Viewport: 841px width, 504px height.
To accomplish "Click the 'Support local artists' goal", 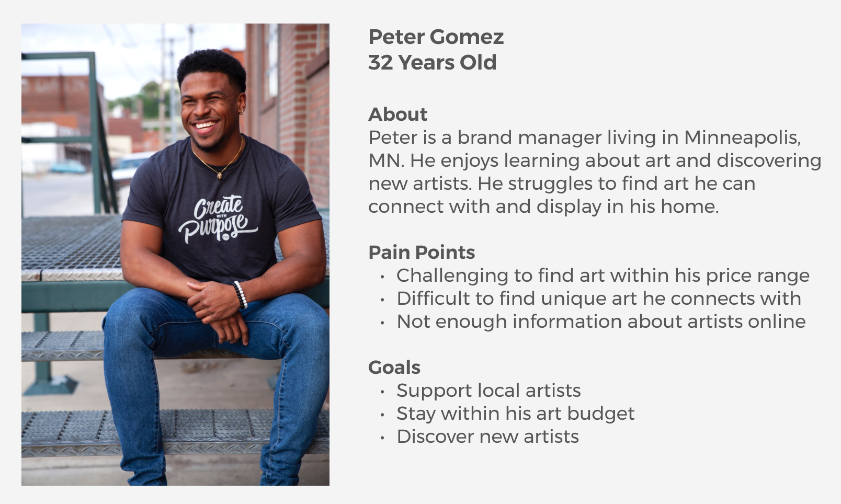I will click(488, 391).
